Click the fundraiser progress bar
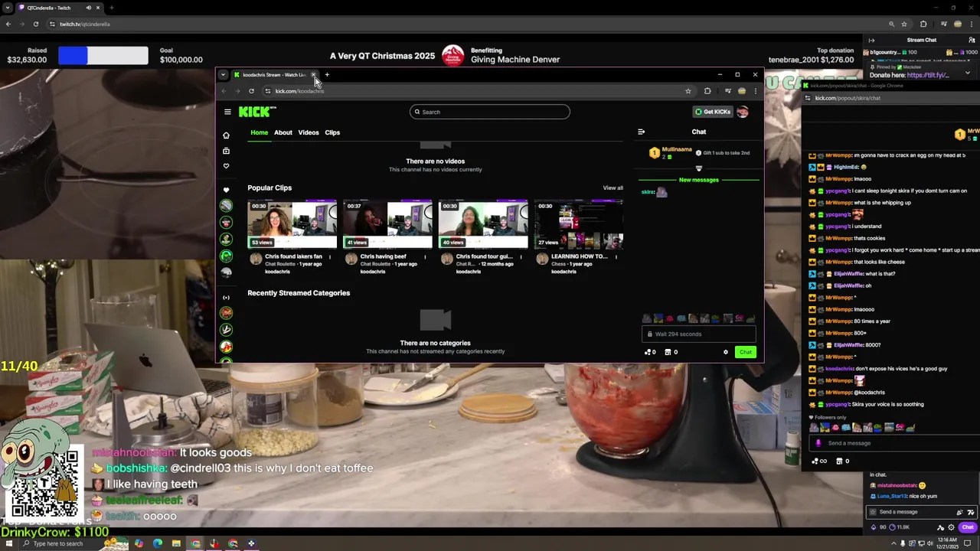Image resolution: width=980 pixels, height=551 pixels. (103, 55)
